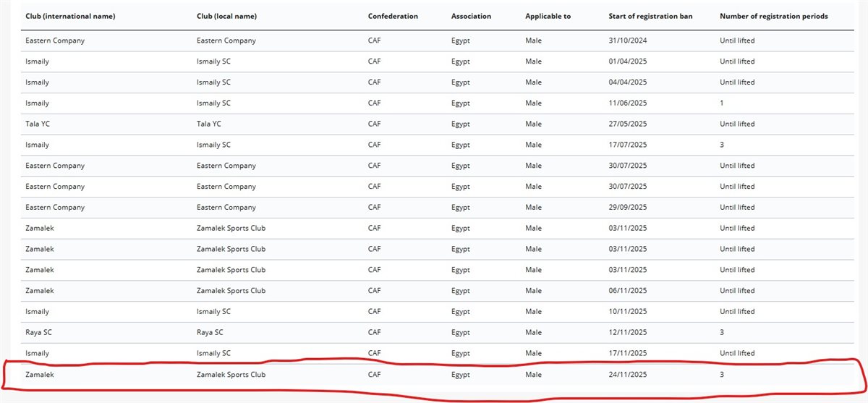Click the 01/04/2025 start date cell
868x403 pixels.
coord(628,61)
